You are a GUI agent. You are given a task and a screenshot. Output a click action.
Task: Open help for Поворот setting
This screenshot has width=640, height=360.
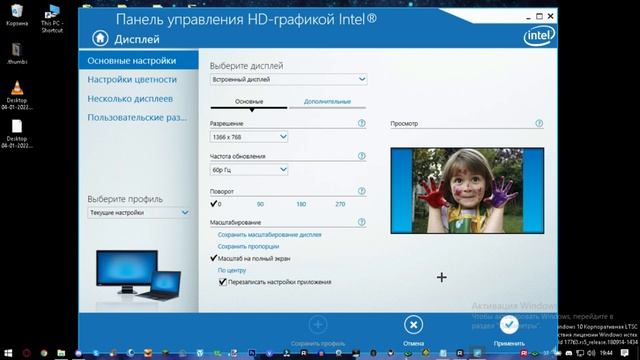click(x=362, y=191)
